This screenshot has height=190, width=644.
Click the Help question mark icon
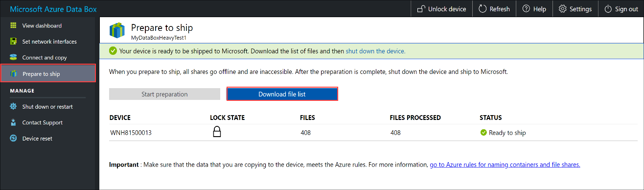coord(526,9)
